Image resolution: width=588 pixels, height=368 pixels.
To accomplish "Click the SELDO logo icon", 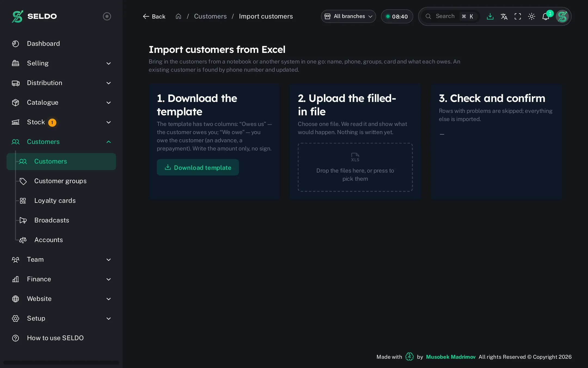I will (17, 16).
